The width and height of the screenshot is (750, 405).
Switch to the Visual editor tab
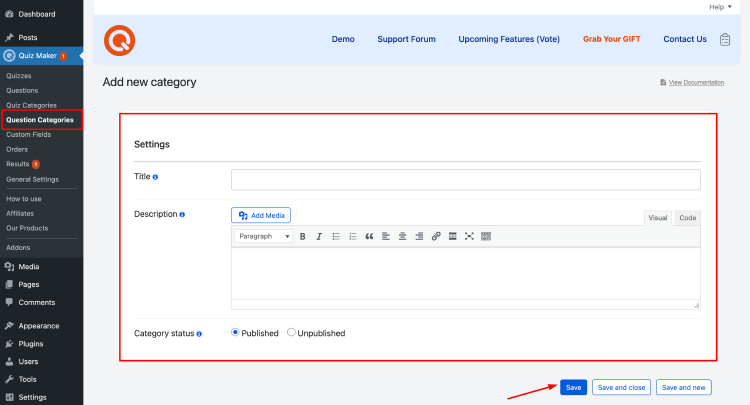pyautogui.click(x=658, y=218)
